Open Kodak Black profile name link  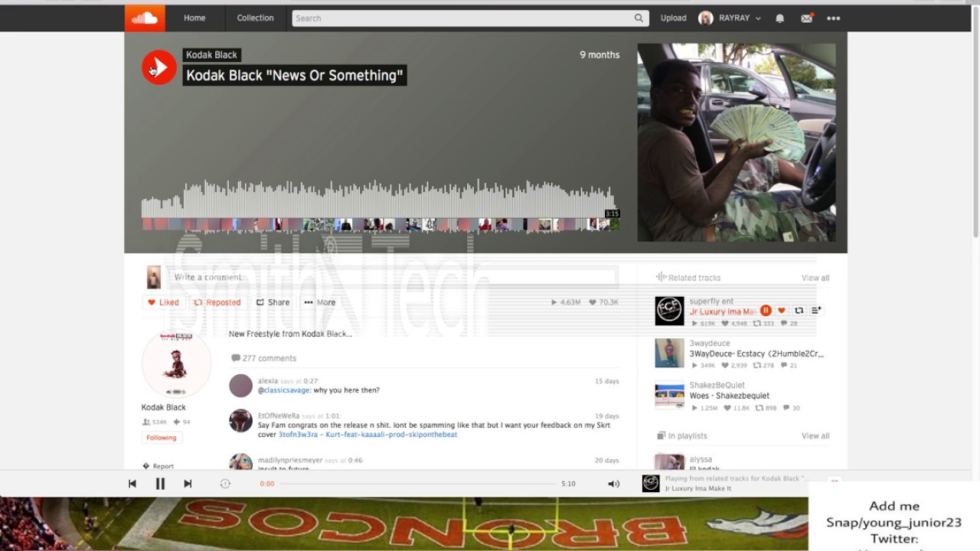(x=163, y=407)
